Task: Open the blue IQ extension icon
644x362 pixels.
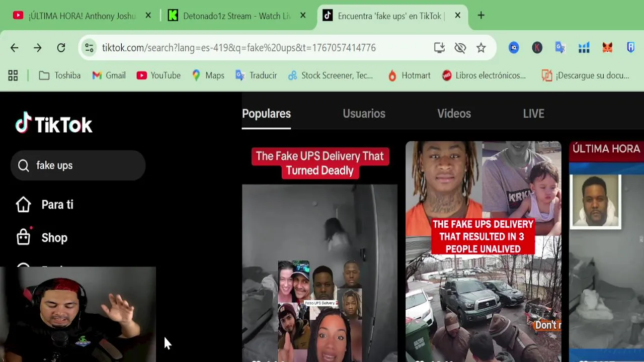Action: [514, 48]
